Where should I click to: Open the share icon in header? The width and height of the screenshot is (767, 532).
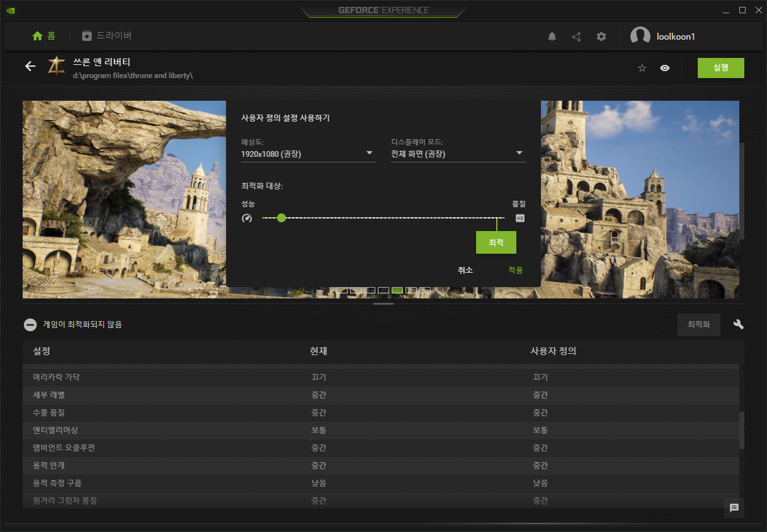[x=576, y=37]
